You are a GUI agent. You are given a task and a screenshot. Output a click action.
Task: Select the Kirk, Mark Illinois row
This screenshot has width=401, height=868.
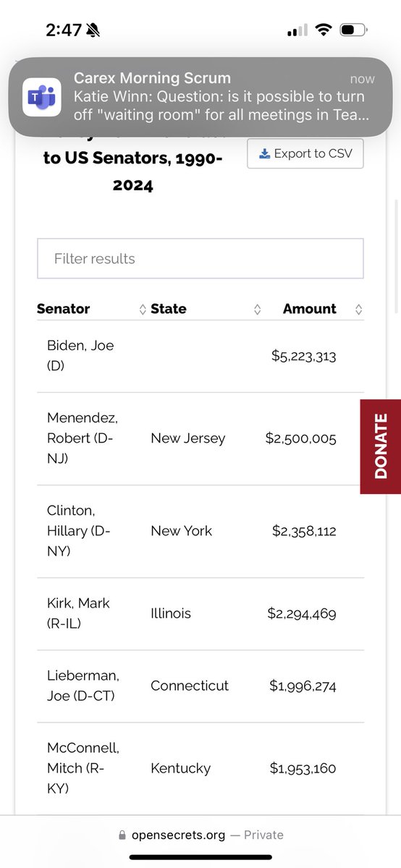(200, 613)
